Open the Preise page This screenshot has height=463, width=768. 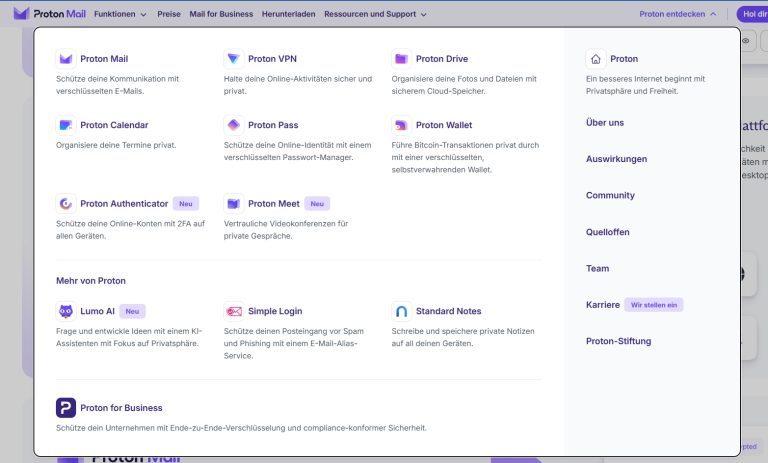click(x=168, y=14)
